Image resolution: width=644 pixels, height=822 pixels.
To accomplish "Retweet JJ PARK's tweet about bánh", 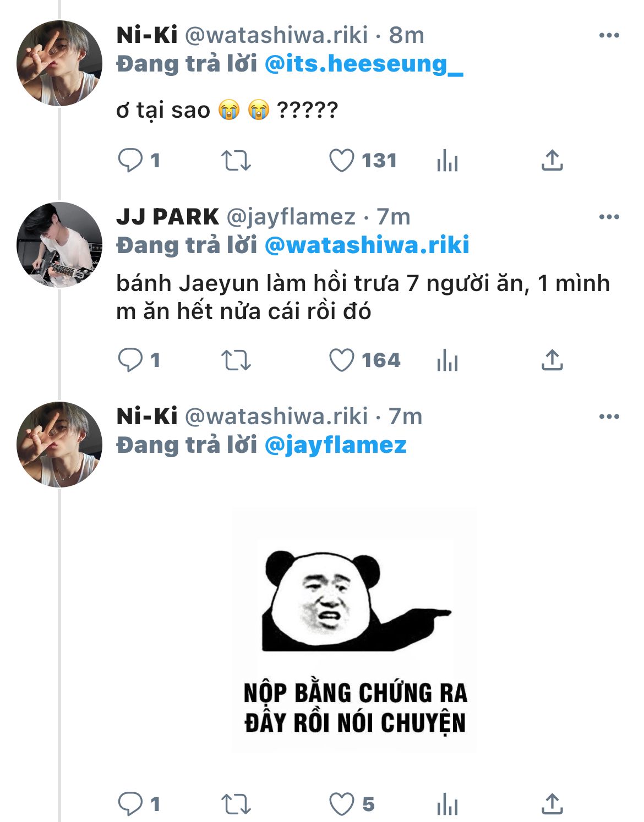I will coord(236,360).
